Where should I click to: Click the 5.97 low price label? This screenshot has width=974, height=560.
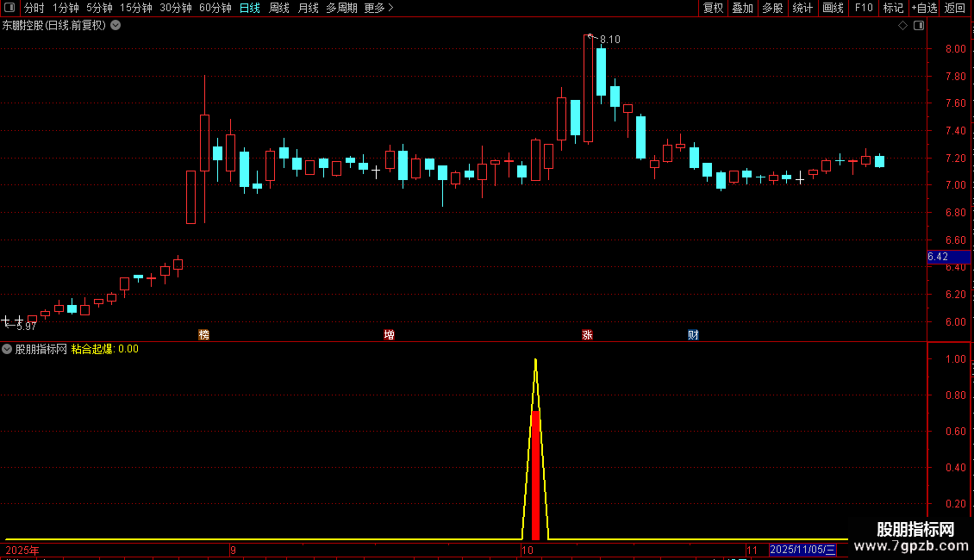pyautogui.click(x=26, y=327)
